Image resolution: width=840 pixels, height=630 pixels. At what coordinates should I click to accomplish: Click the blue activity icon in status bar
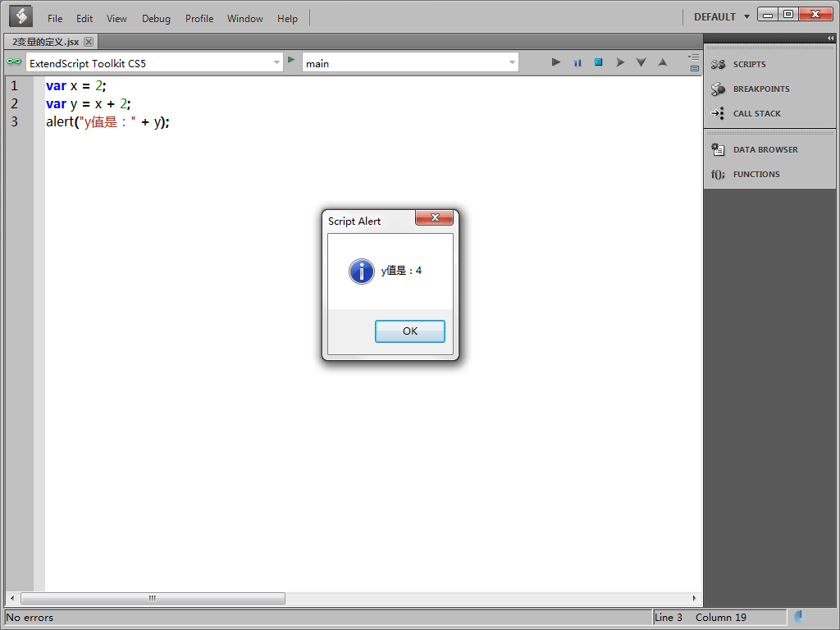click(x=799, y=617)
